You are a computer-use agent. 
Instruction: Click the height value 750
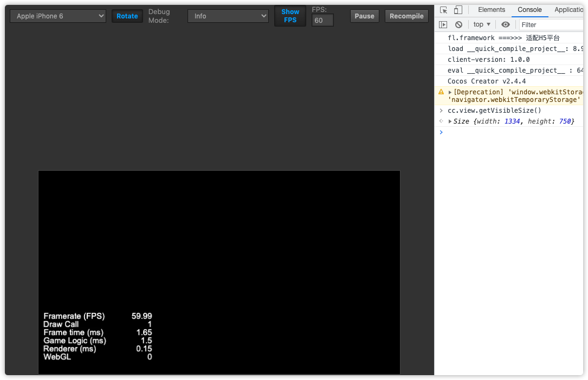(565, 121)
